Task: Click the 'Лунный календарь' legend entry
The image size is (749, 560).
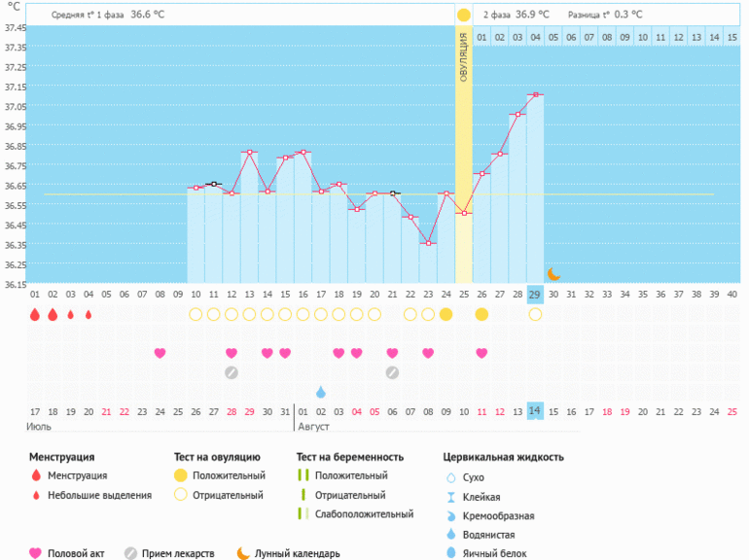Action: pos(288,553)
